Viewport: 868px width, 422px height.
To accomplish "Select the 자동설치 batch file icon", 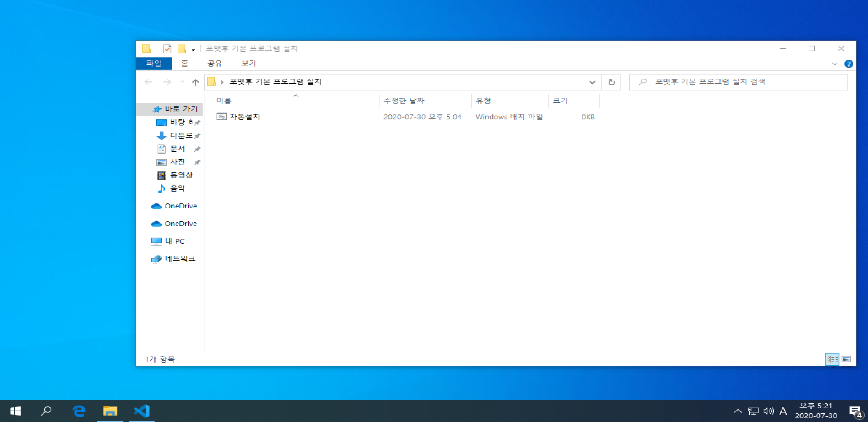I will 221,117.
